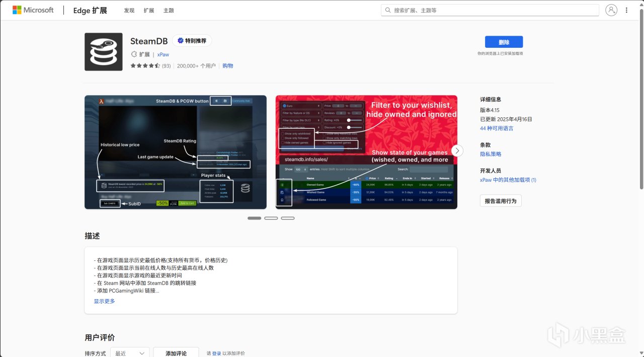Open xPaw 中的其他加载项 link

pyautogui.click(x=508, y=180)
